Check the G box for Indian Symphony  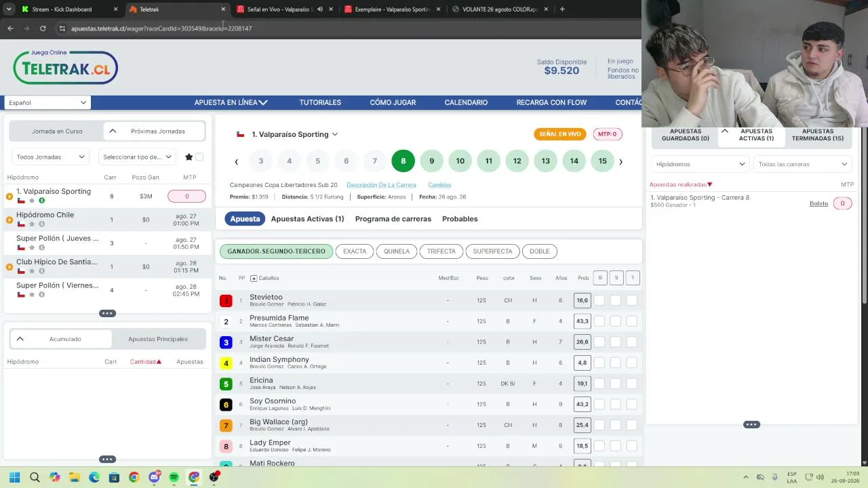point(599,363)
